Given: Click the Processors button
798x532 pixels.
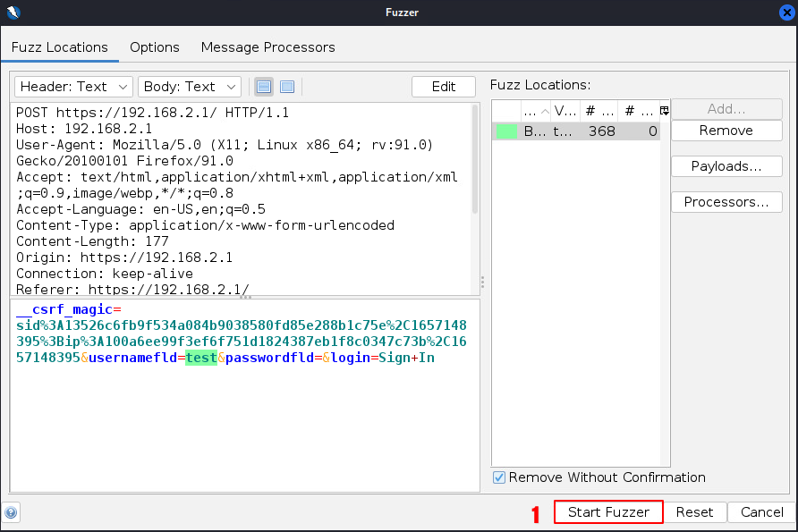Looking at the screenshot, I should pyautogui.click(x=726, y=202).
